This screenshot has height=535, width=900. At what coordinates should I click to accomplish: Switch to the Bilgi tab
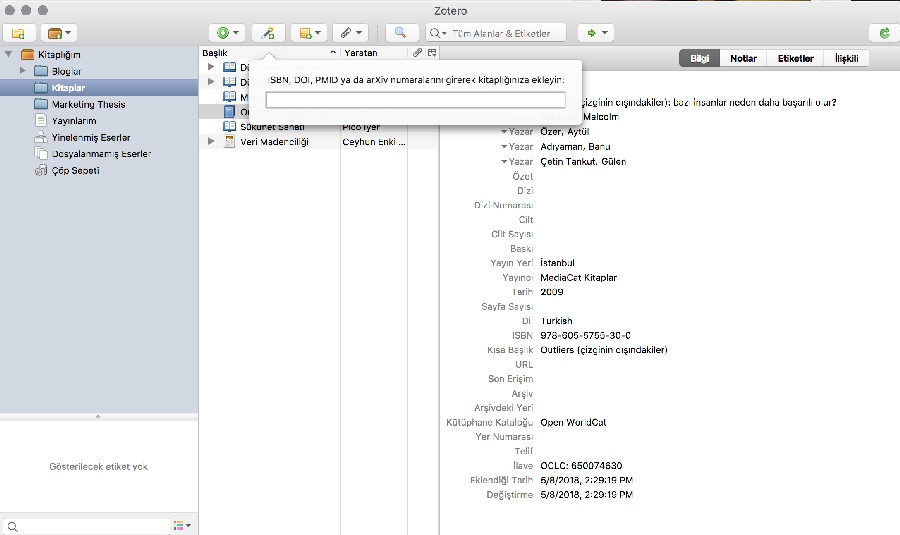pyautogui.click(x=699, y=59)
